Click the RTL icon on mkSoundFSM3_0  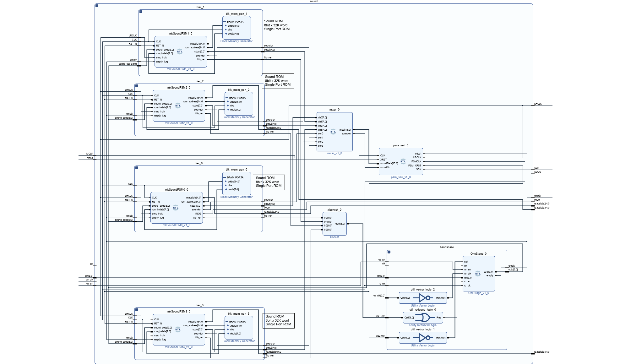pyautogui.click(x=178, y=329)
